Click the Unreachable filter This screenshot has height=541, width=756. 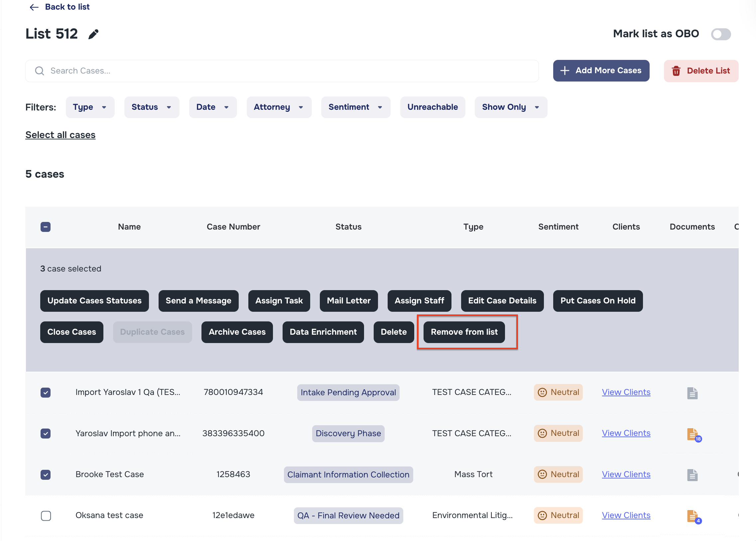(x=433, y=107)
